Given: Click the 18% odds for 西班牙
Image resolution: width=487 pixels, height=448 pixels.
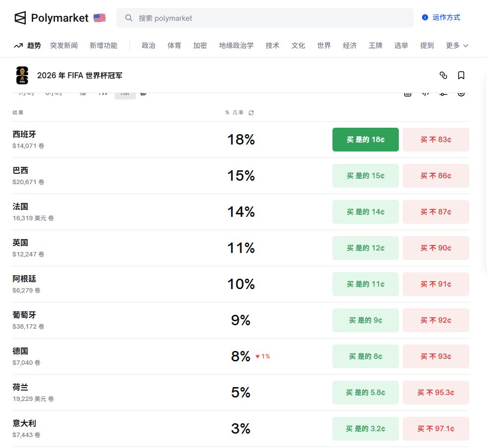Looking at the screenshot, I should tap(241, 140).
